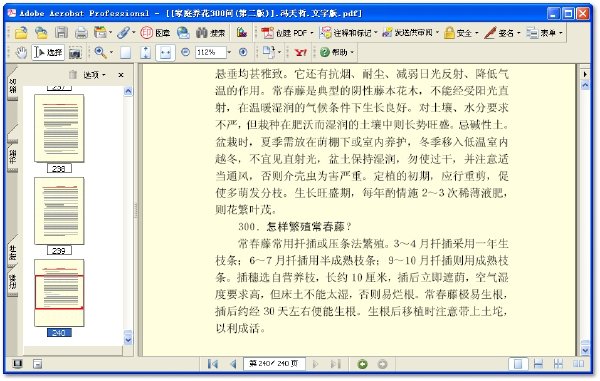Open the bottom navigation tab on left edge
This screenshot has width=600, height=381.
pyautogui.click(x=13, y=282)
